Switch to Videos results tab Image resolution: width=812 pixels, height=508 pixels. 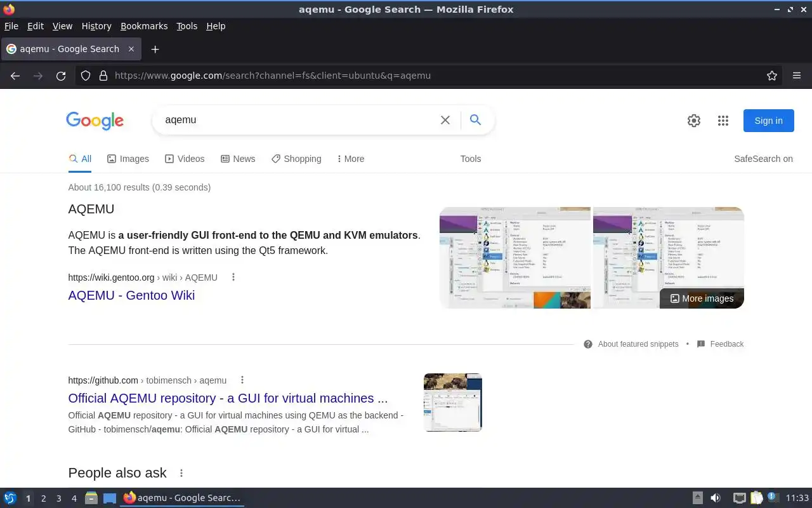pyautogui.click(x=185, y=159)
